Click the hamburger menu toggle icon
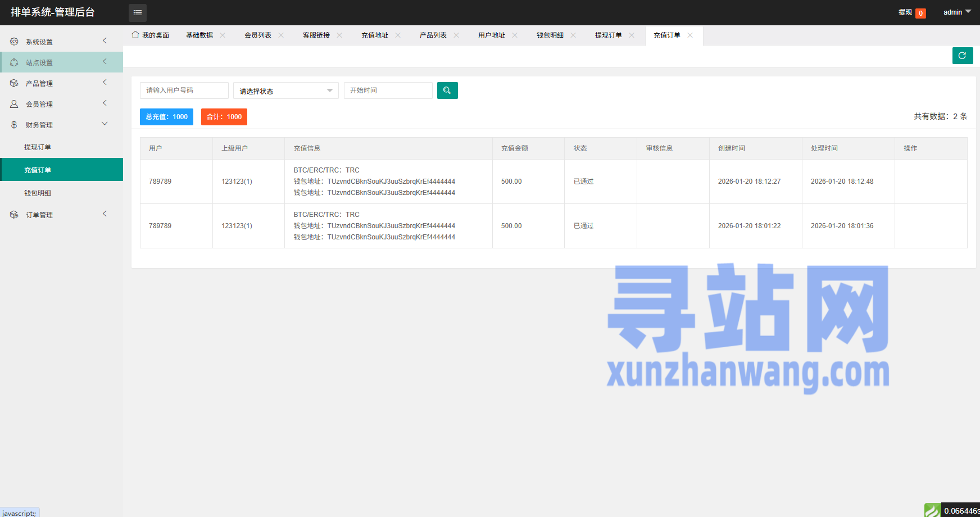This screenshot has width=980, height=517. pos(138,12)
